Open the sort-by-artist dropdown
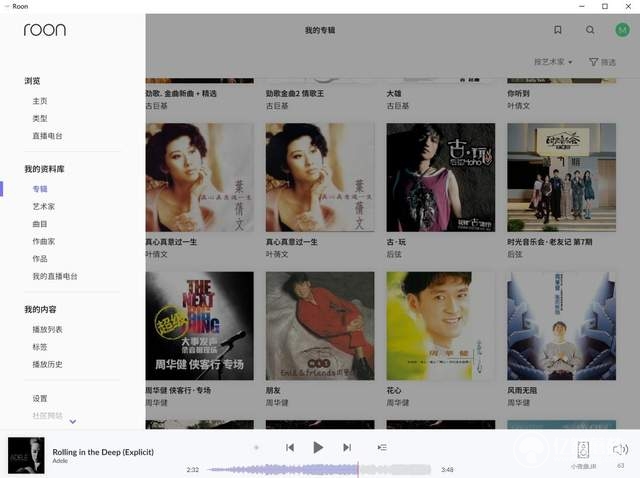 pyautogui.click(x=553, y=62)
